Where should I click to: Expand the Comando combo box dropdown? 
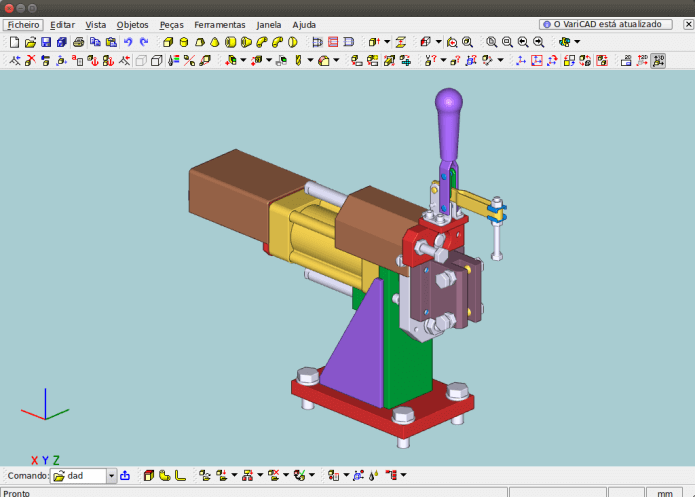click(x=111, y=476)
